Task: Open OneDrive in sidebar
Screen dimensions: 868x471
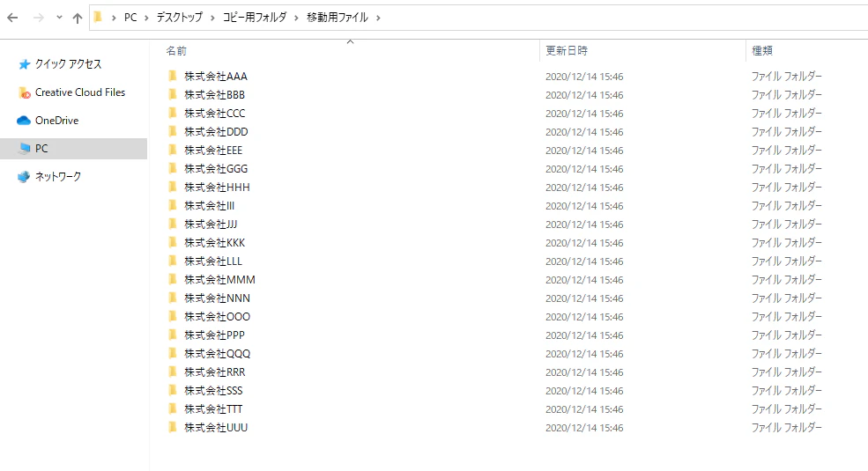Action: pyautogui.click(x=56, y=121)
